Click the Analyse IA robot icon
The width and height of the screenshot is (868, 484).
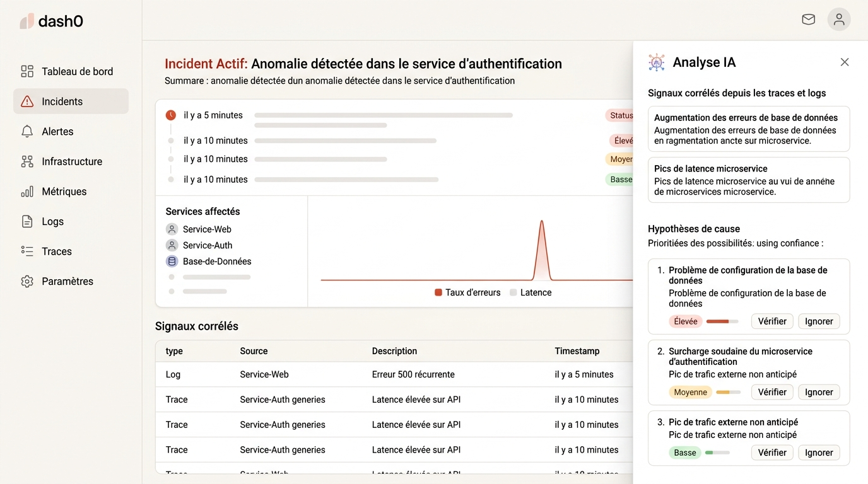click(x=657, y=62)
